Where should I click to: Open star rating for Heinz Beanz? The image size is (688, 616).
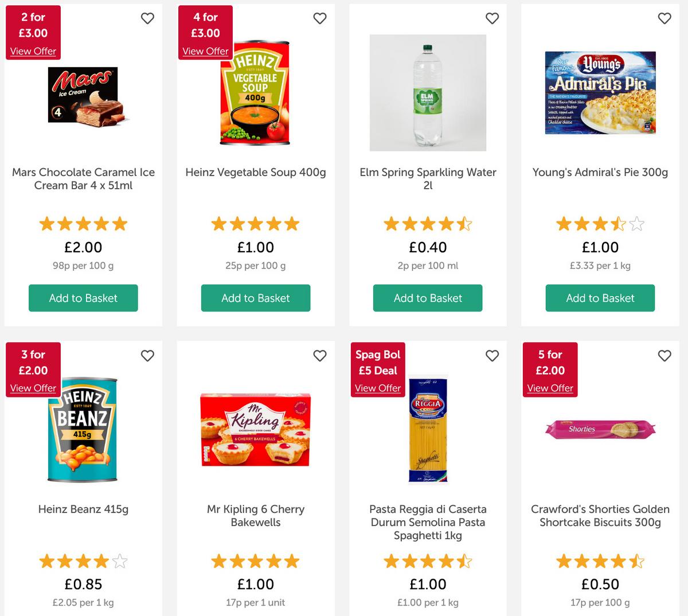83,561
